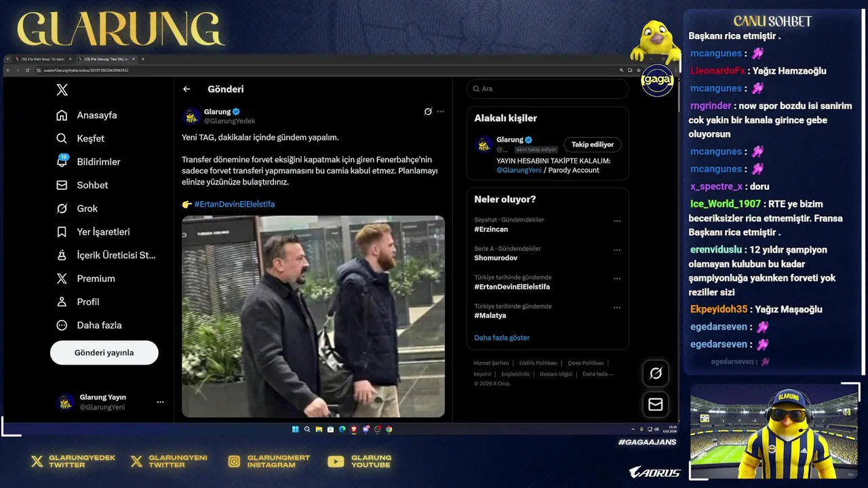
Task: Open #Erzincan trending topic
Action: (491, 230)
